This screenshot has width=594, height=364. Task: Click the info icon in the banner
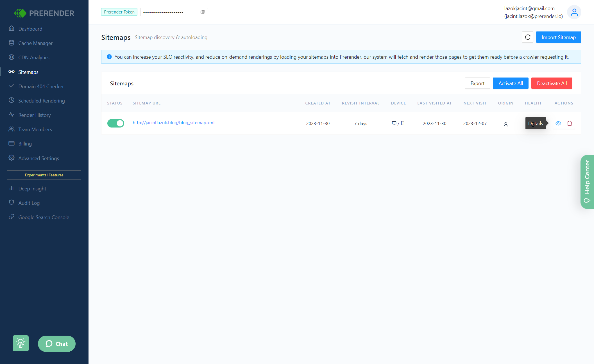pos(109,57)
